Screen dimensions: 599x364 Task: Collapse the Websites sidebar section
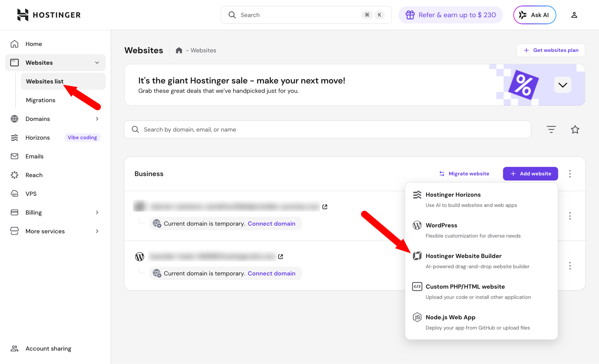point(97,63)
